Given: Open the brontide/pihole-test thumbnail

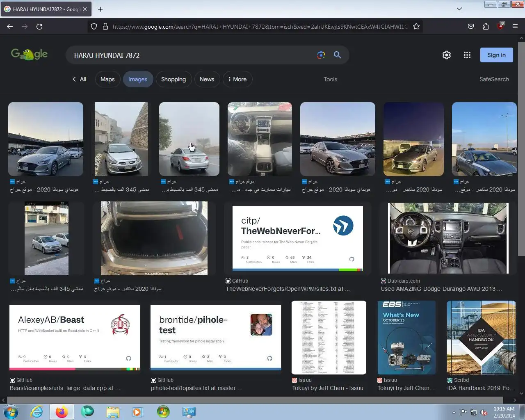Looking at the screenshot, I should click(x=216, y=338).
